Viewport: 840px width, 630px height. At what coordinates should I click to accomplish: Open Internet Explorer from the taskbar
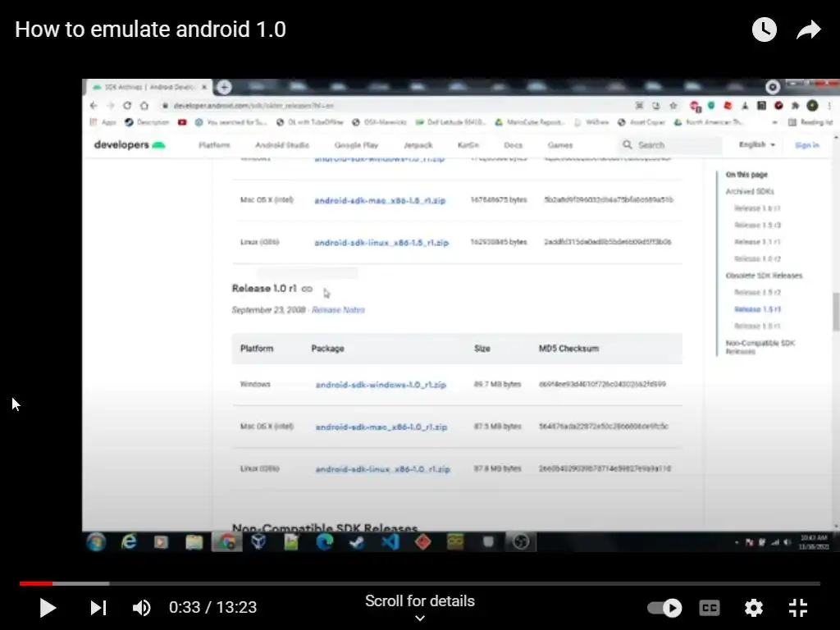129,542
